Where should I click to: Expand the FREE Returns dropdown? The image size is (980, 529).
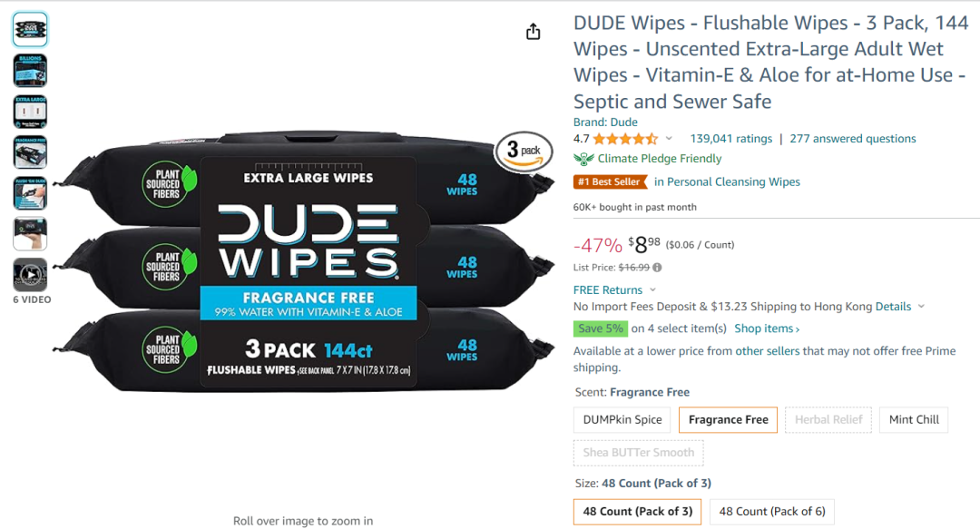pos(652,290)
